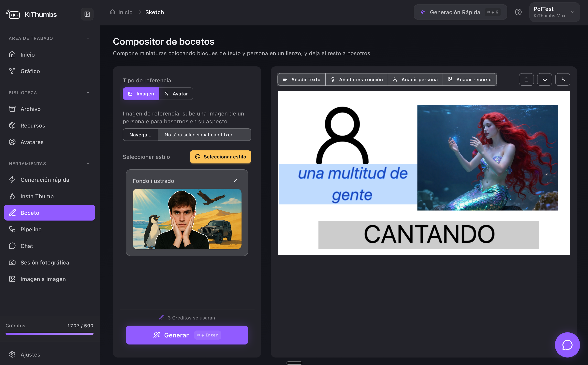Open Gráfico in the sidebar
The width and height of the screenshot is (588, 365).
tap(50, 71)
